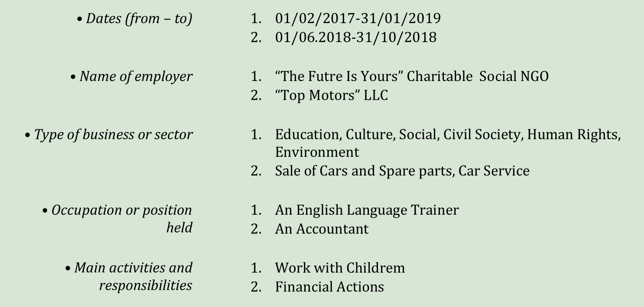Click the "Work with Childrem" entry
This screenshot has width=644, height=307.
click(x=340, y=268)
